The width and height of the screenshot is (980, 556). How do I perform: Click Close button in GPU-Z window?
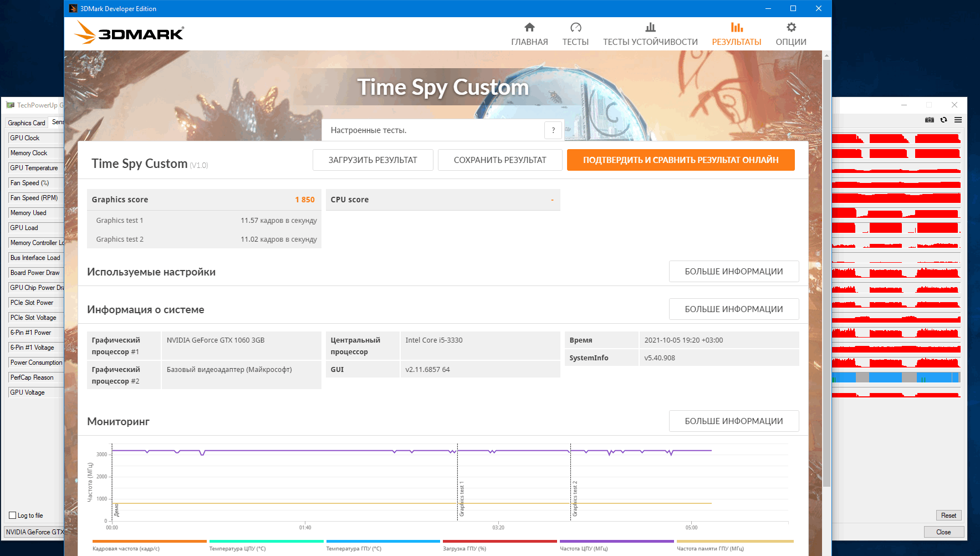pyautogui.click(x=943, y=532)
